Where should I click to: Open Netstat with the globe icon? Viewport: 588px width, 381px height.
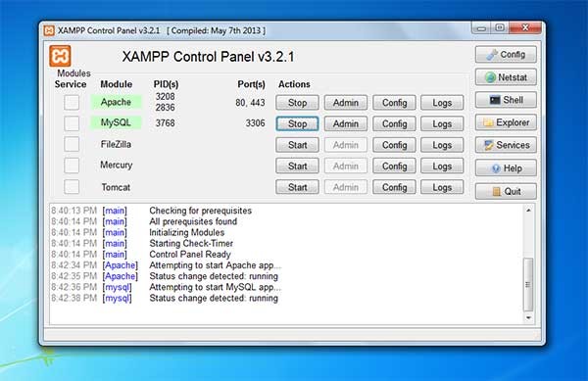coord(506,77)
